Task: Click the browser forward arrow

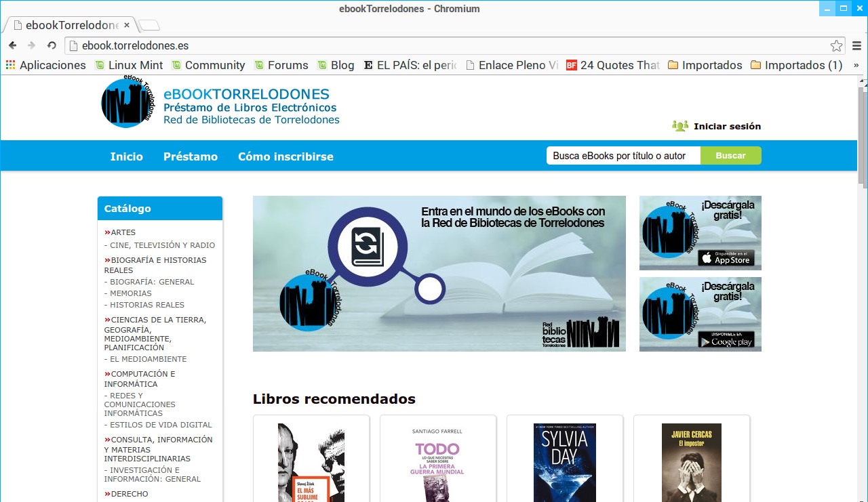Action: [31, 45]
